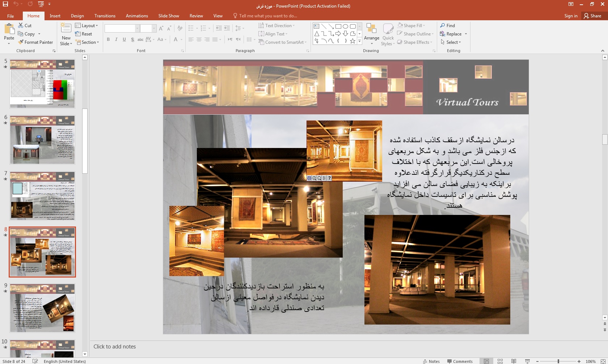Switch to the Design tab
Viewport: 608px width, 364px height.
[x=77, y=16]
